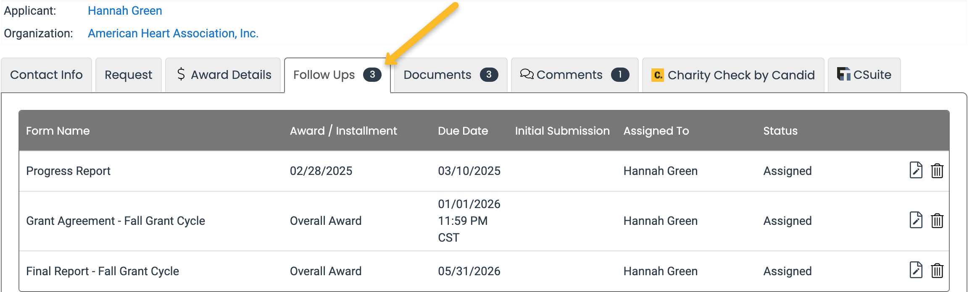Go to the Request tab

(x=128, y=75)
